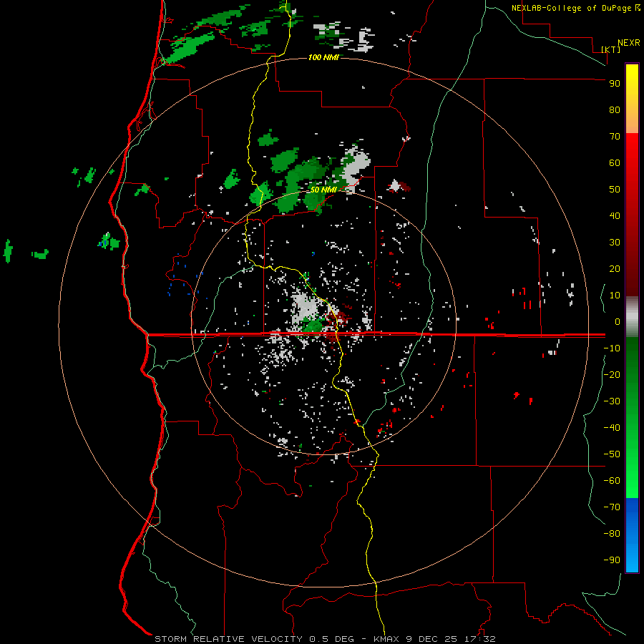Click the 80 value on velocity scale
The width and height of the screenshot is (644, 644).
coord(615,110)
